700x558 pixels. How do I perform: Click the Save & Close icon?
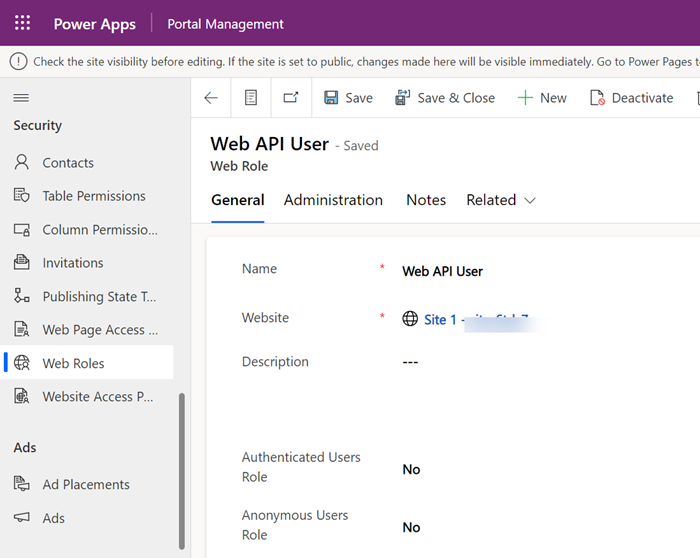pyautogui.click(x=403, y=98)
